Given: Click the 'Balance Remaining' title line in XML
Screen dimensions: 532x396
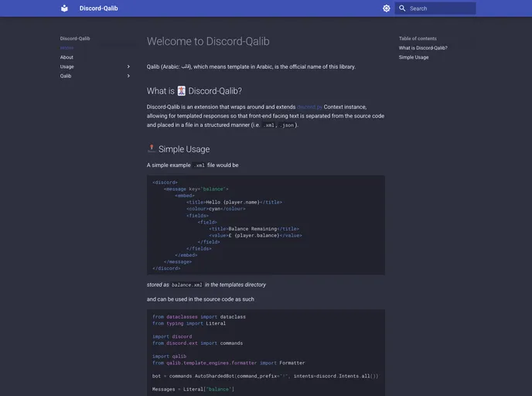Looking at the screenshot, I should point(254,229).
